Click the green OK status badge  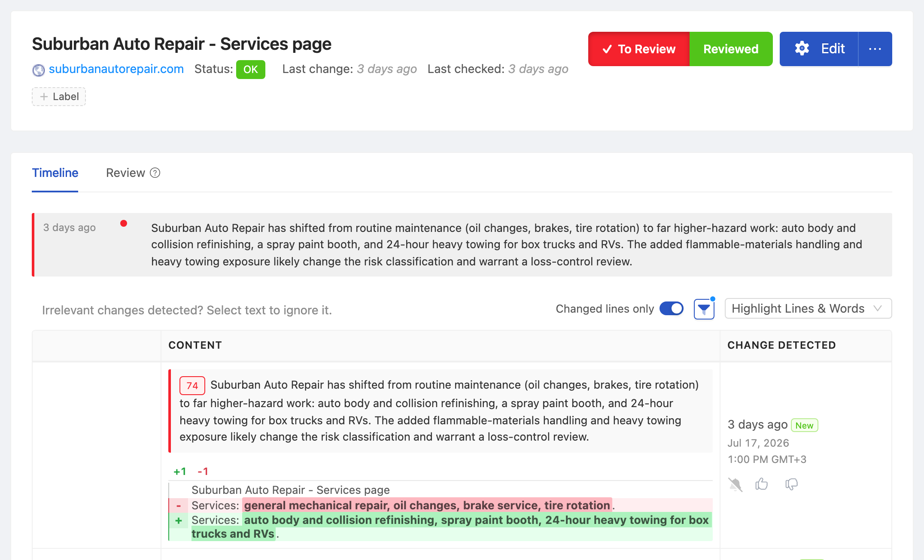coord(251,70)
